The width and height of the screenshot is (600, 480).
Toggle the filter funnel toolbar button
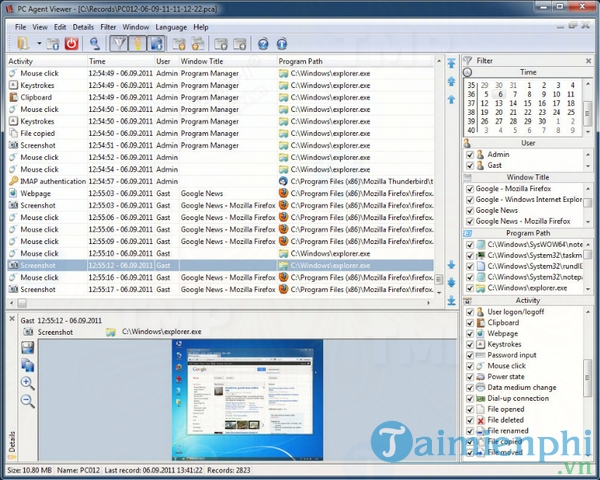(119, 44)
